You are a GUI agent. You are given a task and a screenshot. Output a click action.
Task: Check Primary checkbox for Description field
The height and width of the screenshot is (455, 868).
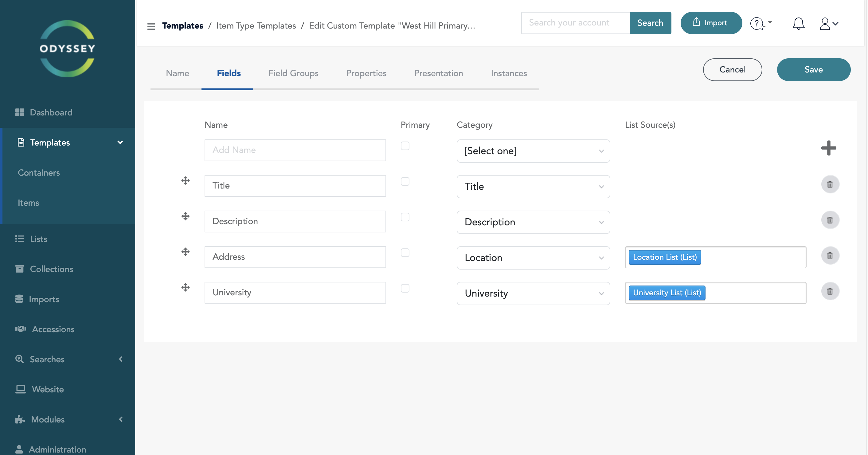405,217
